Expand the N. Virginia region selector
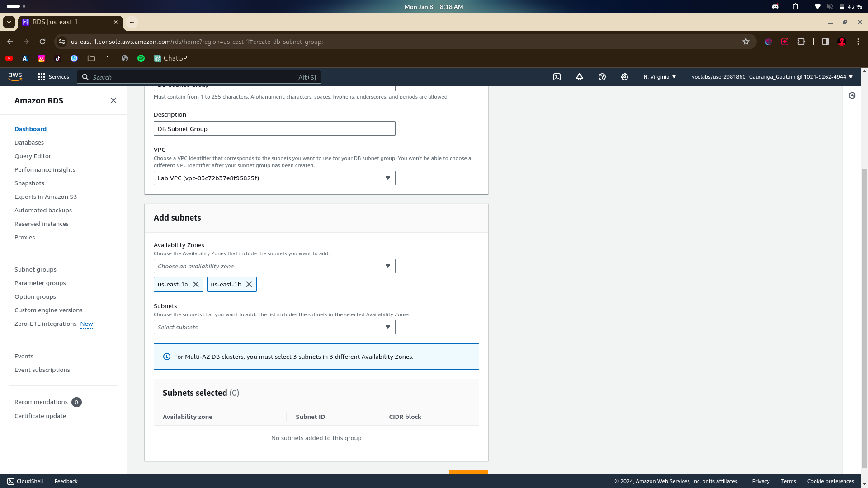This screenshot has width=868, height=488. (x=660, y=77)
